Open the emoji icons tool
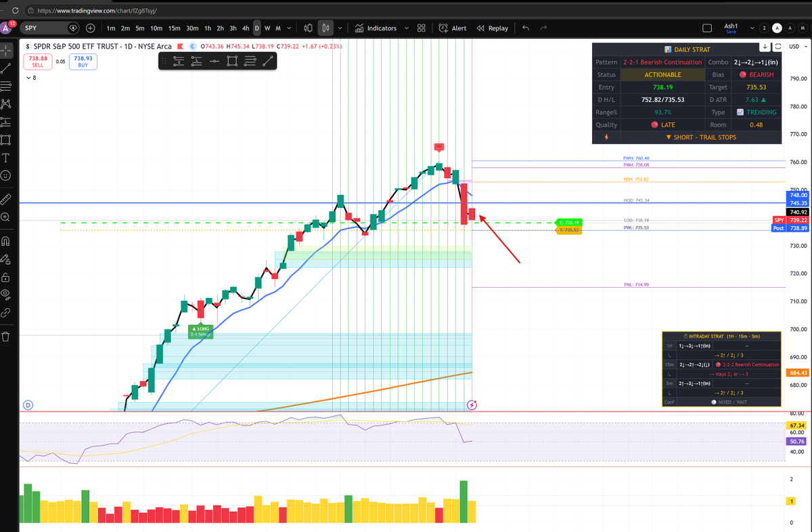 point(6,176)
